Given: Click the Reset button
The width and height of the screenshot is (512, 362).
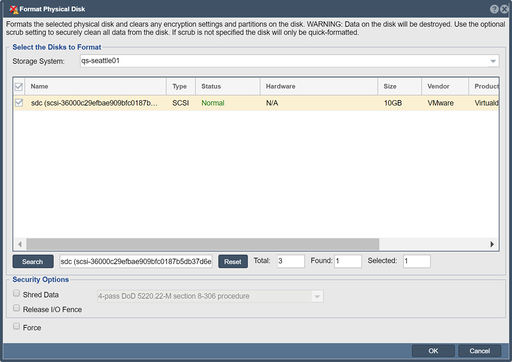Looking at the screenshot, I should coord(233,262).
